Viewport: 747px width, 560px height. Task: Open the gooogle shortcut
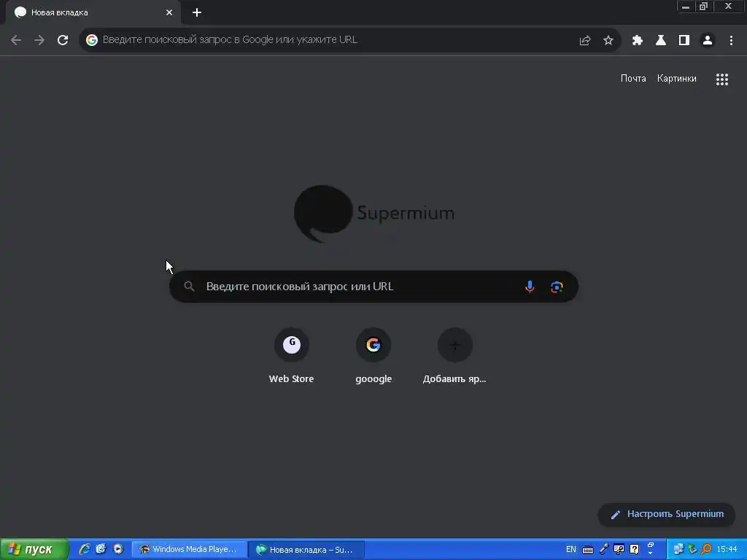pos(373,355)
